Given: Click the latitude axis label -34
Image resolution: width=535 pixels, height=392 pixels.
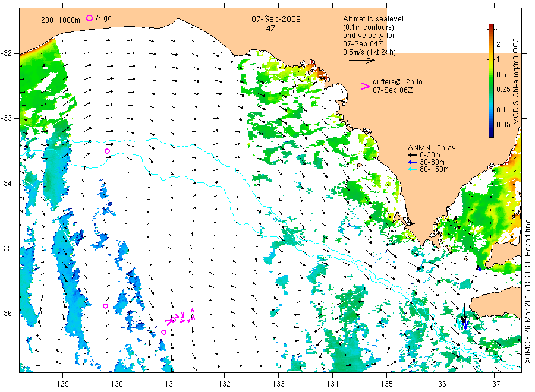Looking at the screenshot, I should coord(6,184).
